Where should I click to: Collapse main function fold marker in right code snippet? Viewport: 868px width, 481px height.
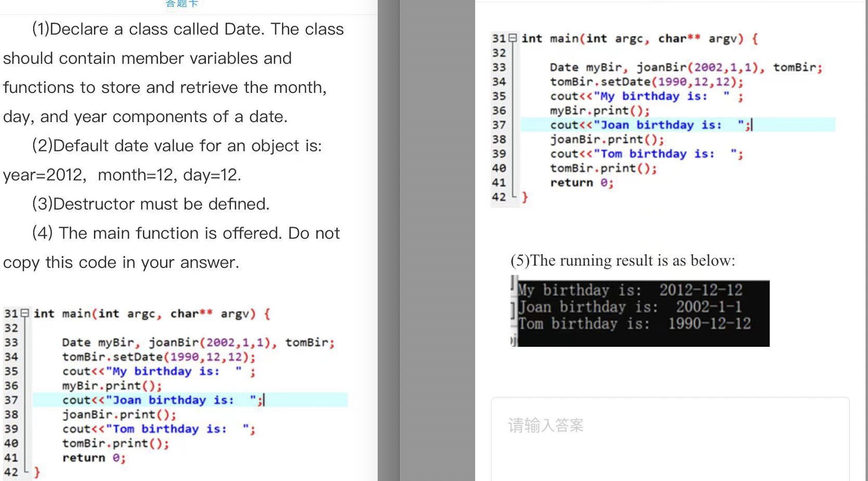(x=513, y=38)
